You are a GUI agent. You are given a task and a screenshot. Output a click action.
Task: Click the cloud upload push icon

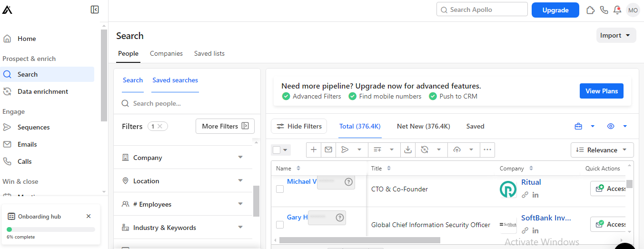pyautogui.click(x=457, y=149)
